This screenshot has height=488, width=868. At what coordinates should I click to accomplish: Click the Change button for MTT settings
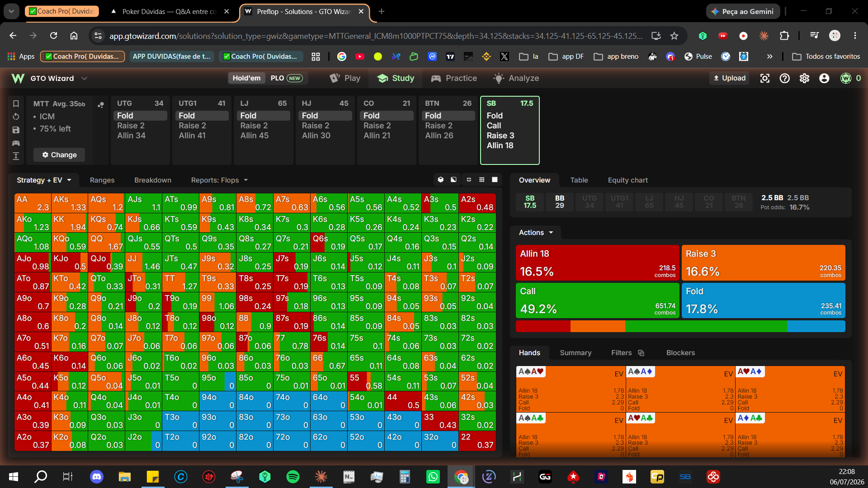coord(59,155)
